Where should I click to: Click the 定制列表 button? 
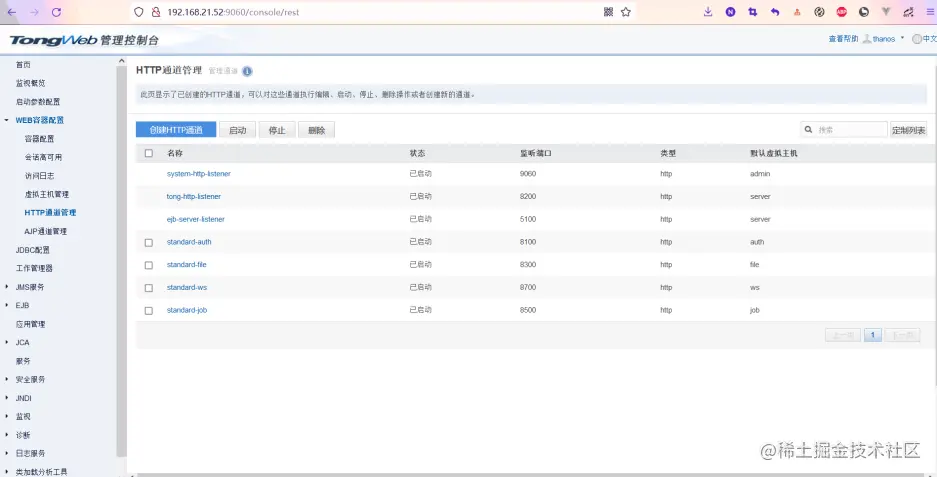[x=908, y=130]
